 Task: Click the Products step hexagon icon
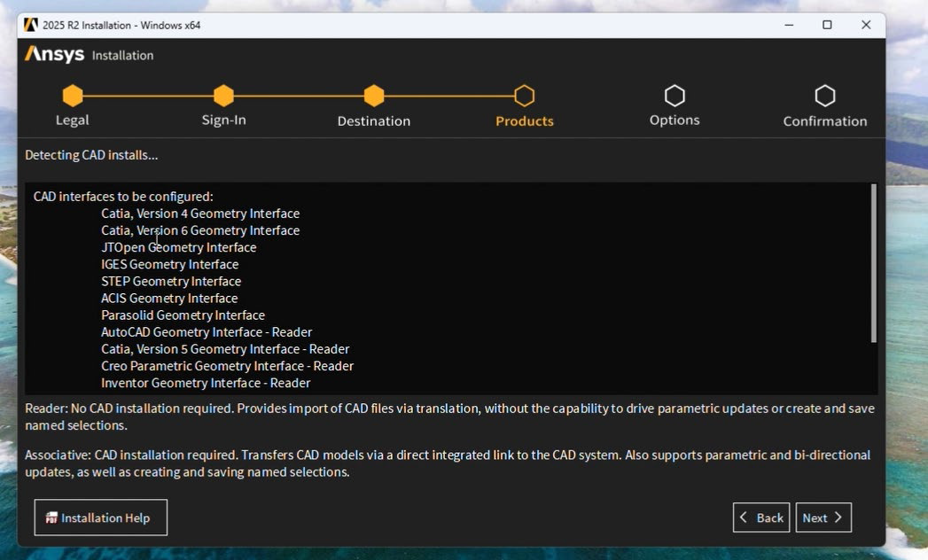(525, 96)
